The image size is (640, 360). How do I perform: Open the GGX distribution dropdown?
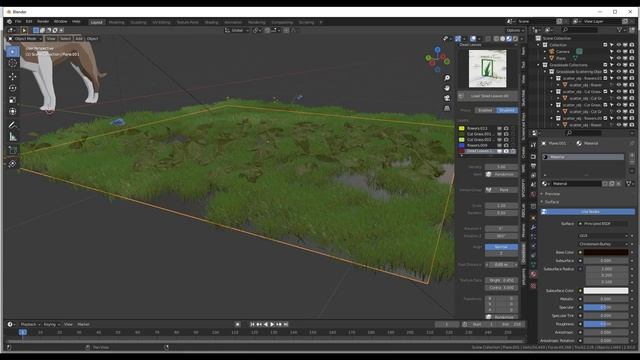(x=603, y=236)
